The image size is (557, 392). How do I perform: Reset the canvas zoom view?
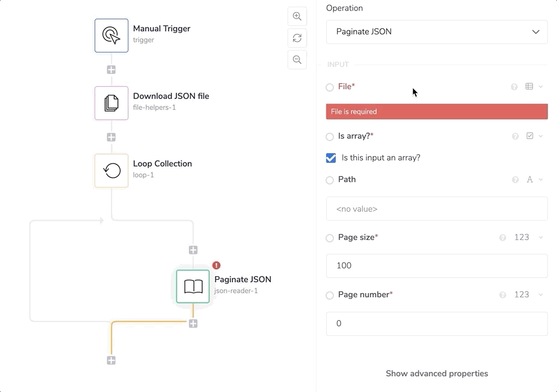tap(297, 38)
